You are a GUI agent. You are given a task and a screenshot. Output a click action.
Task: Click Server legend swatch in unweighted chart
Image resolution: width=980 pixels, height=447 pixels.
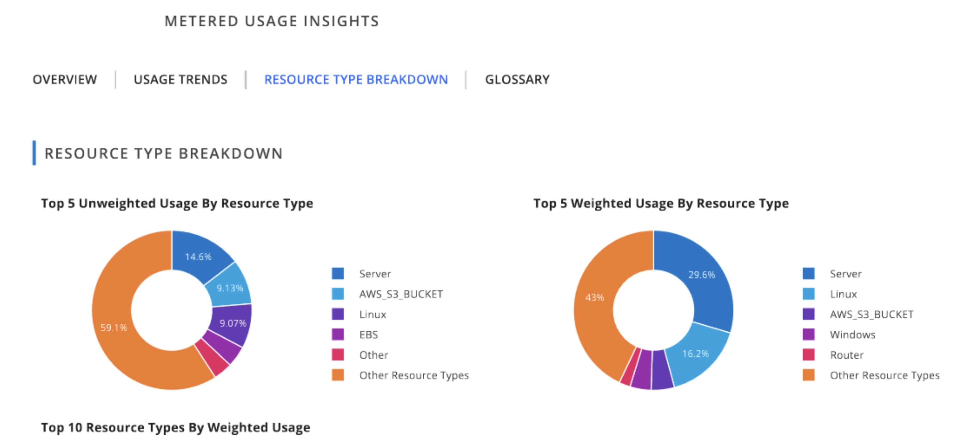tap(338, 273)
